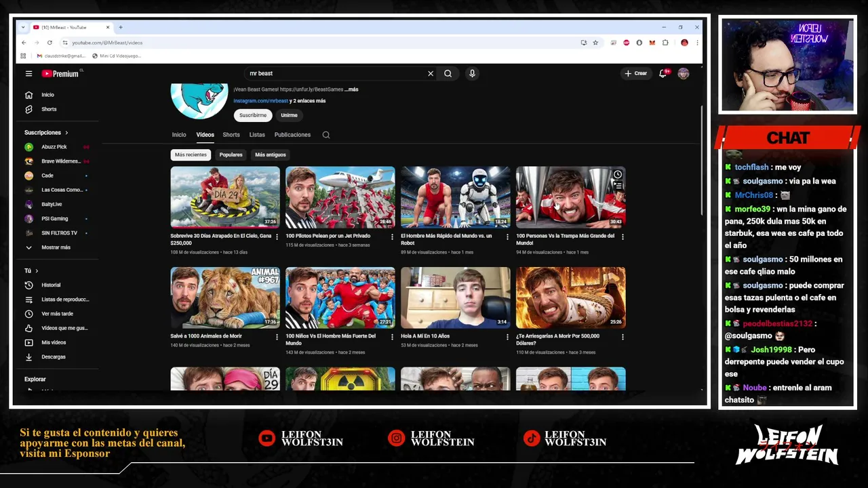Expand channel description with …más
Screen dimensions: 868x488
(351, 89)
